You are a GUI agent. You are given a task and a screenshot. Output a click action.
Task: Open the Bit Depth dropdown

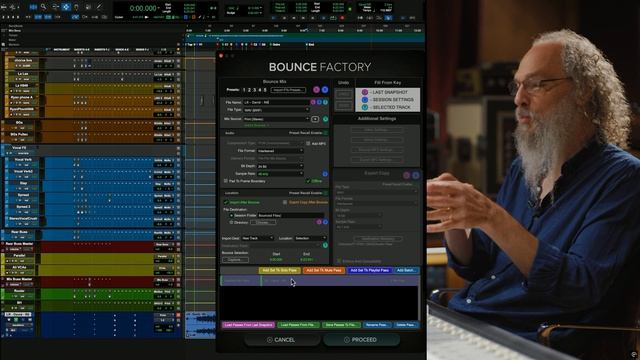280,167
